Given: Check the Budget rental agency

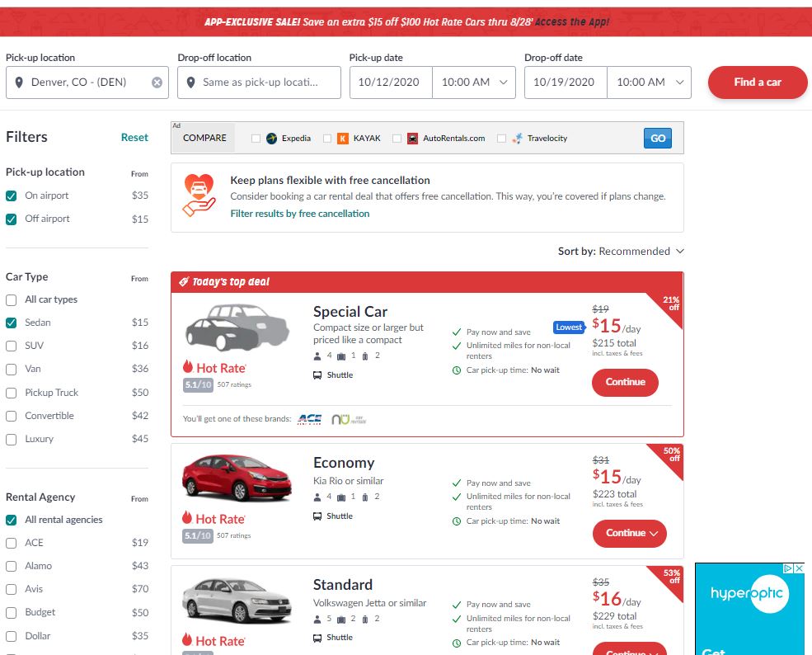Looking at the screenshot, I should point(11,613).
